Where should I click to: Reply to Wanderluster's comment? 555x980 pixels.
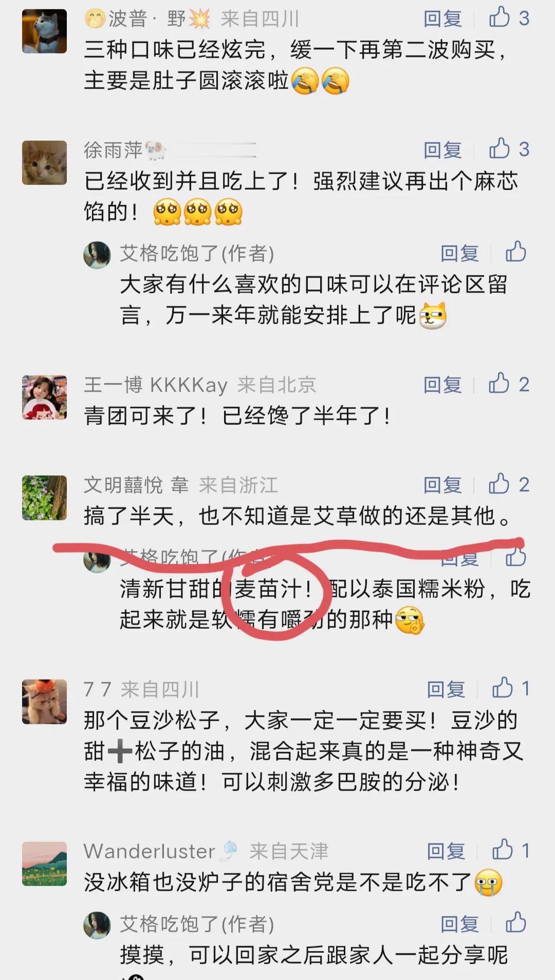point(446,851)
